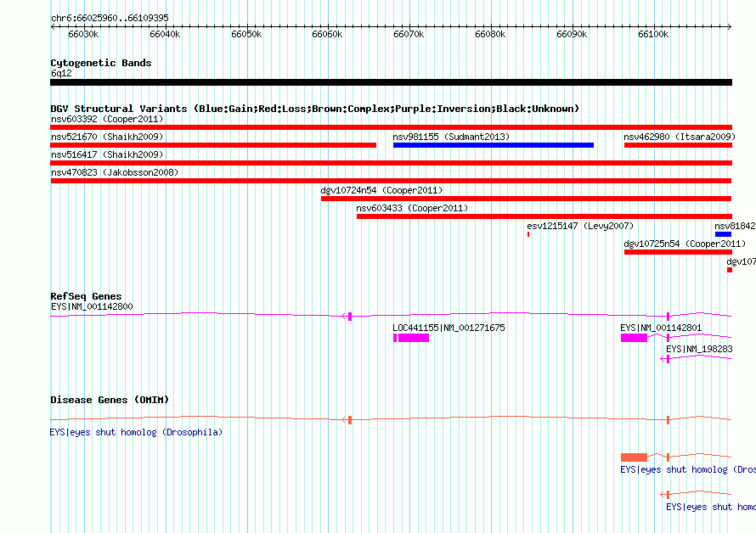Click the 6q12 cytogenetic band bar

(x=391, y=82)
